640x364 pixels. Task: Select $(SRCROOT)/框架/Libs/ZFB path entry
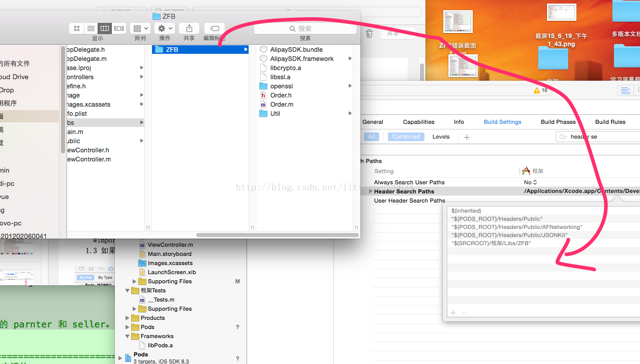(491, 243)
